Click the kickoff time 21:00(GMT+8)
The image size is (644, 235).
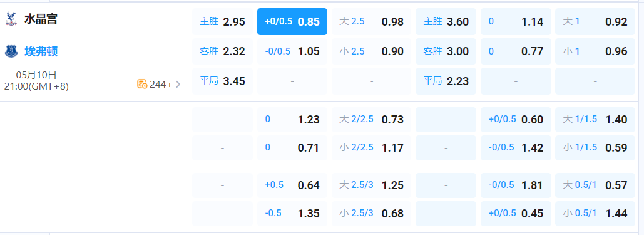click(x=36, y=86)
